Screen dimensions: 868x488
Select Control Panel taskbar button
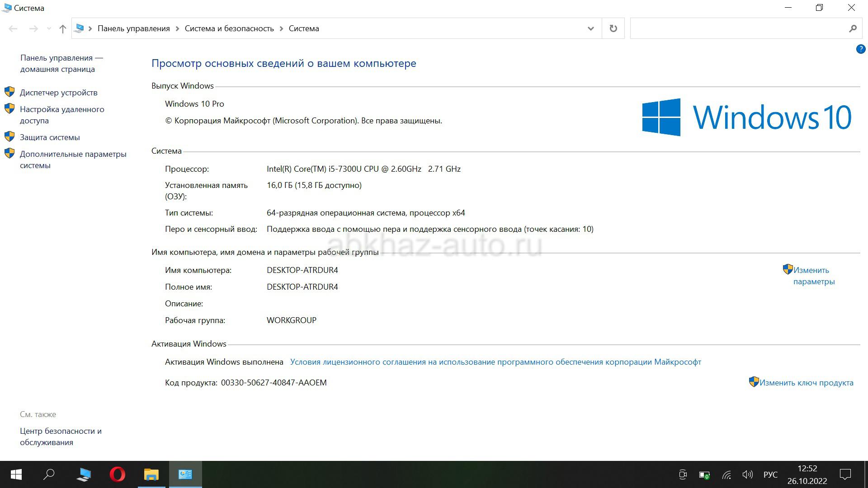click(x=185, y=474)
